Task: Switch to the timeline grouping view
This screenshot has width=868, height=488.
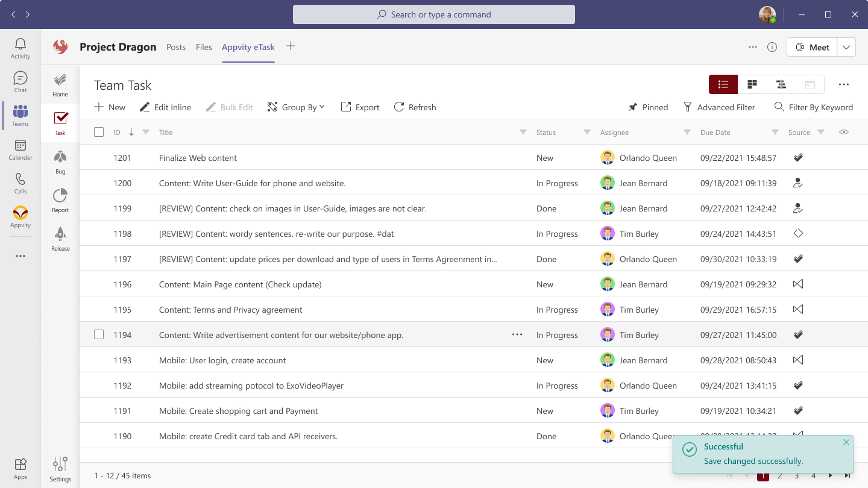Action: click(x=781, y=84)
